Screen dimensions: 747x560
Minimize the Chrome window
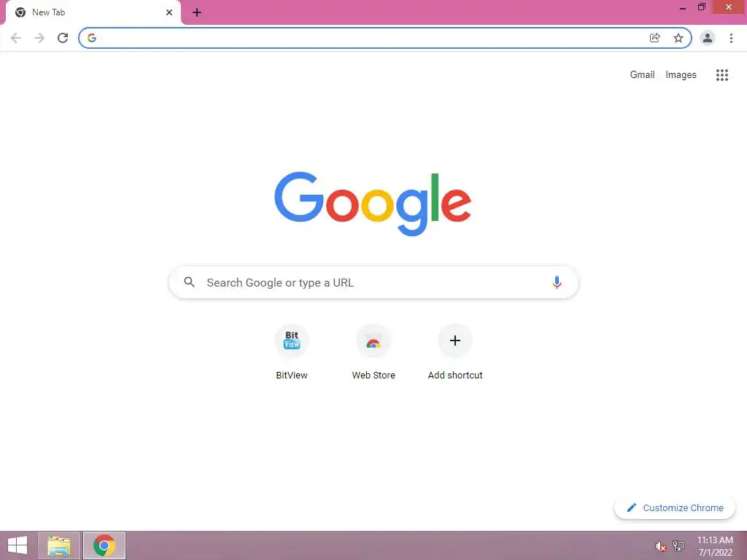(x=683, y=7)
